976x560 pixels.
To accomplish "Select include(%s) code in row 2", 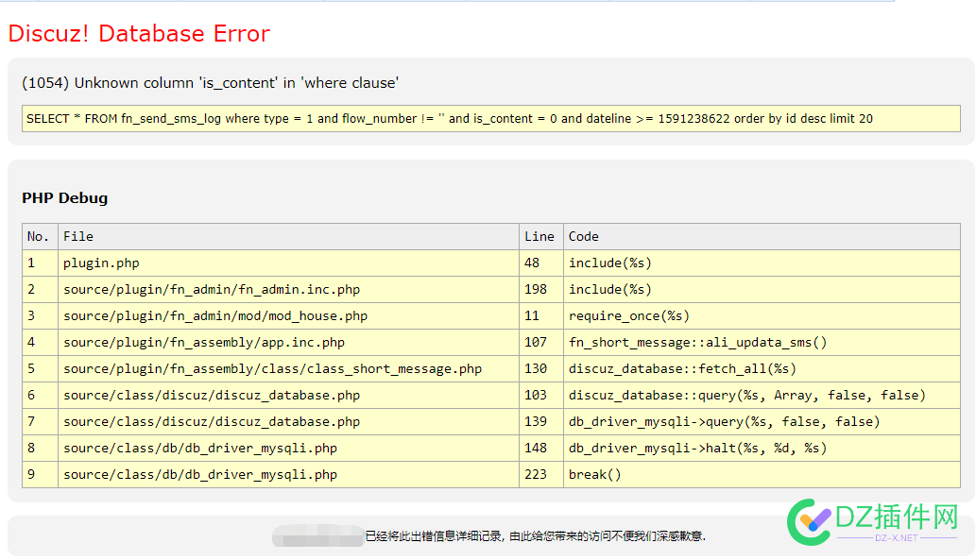I will click(610, 289).
